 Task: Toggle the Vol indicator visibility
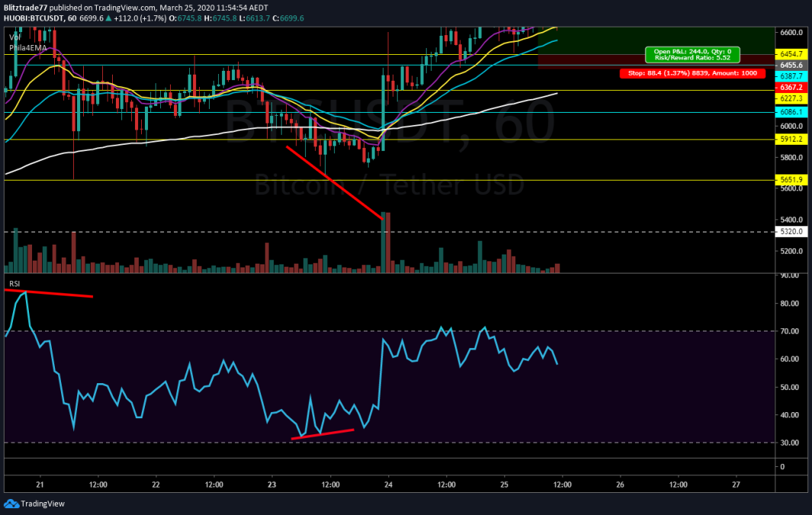coord(14,35)
